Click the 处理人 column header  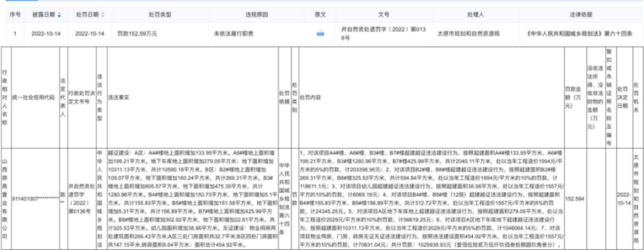click(x=476, y=15)
